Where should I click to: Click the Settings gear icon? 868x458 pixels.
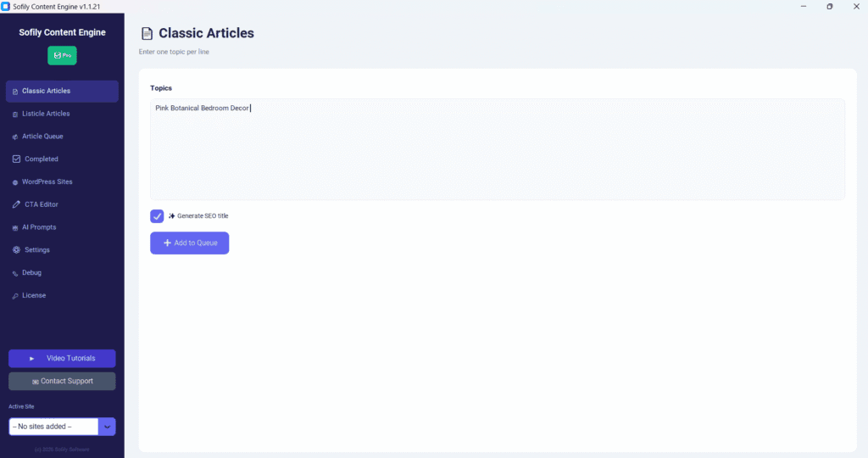pos(17,249)
